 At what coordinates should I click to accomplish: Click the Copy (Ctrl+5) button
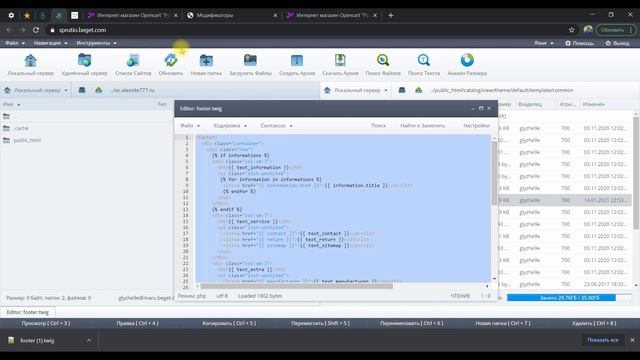(229, 323)
